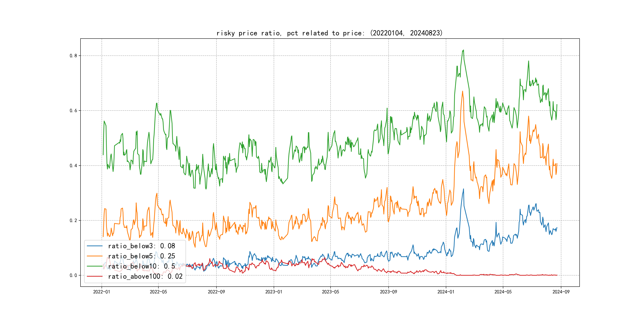Click the green line's highest peak above 0.8

[x=464, y=50]
